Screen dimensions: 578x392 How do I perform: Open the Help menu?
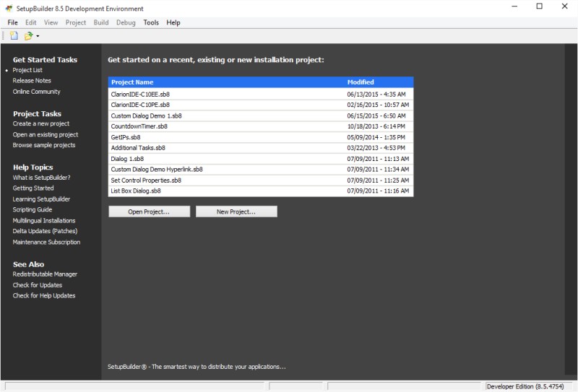[x=173, y=22]
